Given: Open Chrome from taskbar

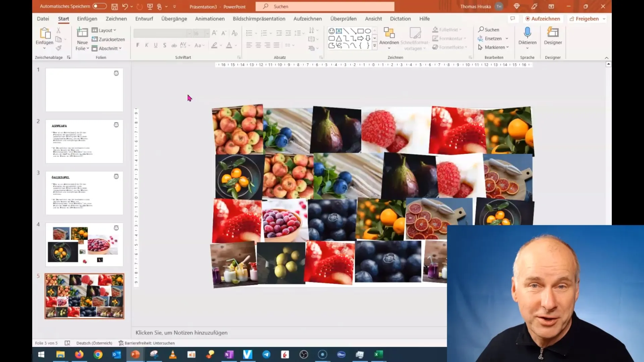Looking at the screenshot, I should click(x=98, y=354).
